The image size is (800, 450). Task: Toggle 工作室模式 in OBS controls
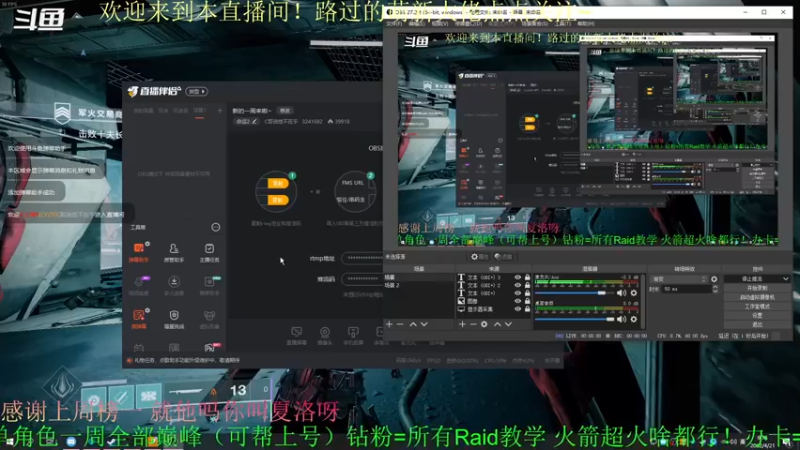[x=757, y=307]
